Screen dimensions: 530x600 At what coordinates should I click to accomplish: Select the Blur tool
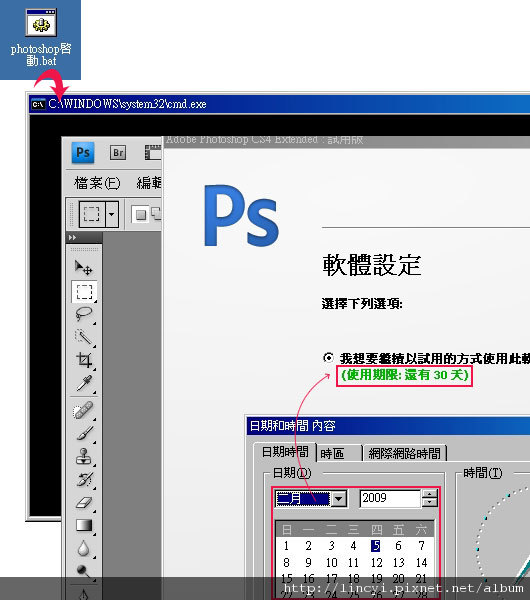[84, 548]
